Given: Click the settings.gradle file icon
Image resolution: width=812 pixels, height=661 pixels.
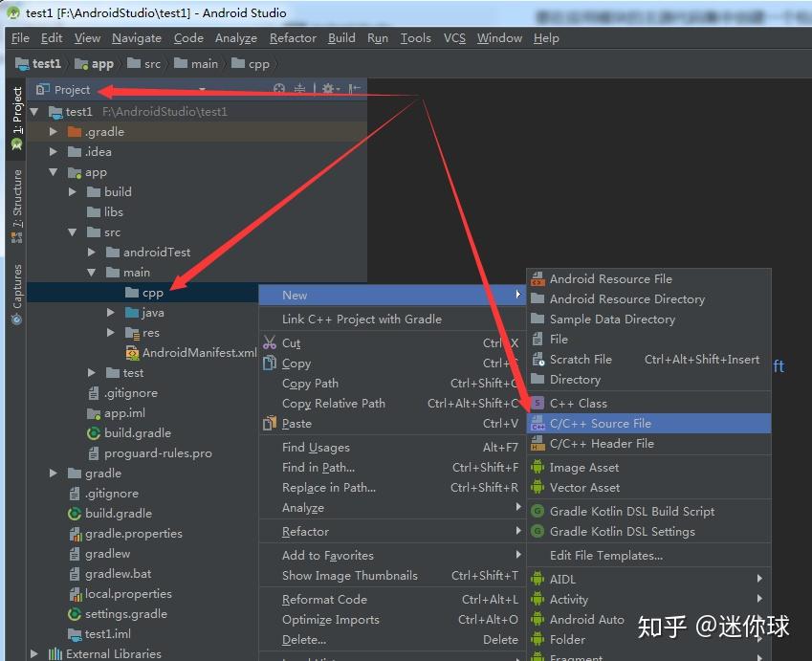Looking at the screenshot, I should point(75,614).
